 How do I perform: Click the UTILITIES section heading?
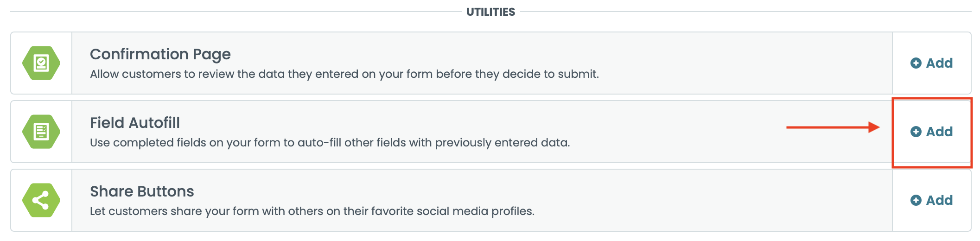click(x=490, y=12)
